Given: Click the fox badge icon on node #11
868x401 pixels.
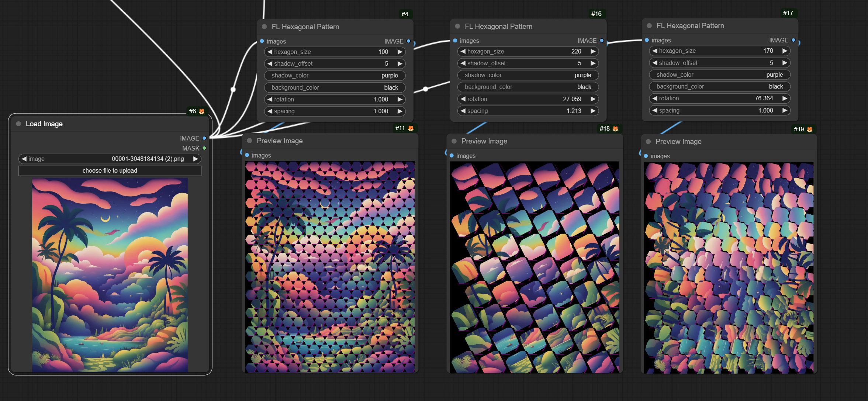Looking at the screenshot, I should click(x=411, y=128).
